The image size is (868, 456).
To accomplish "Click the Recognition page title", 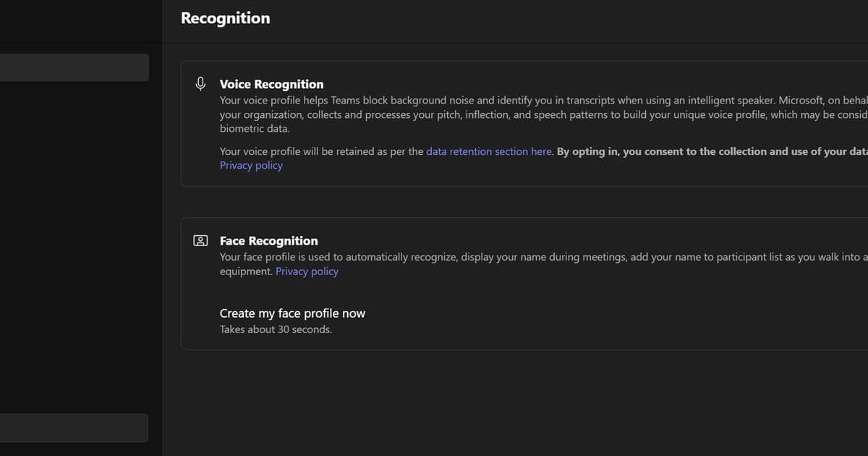I will 225,18.
